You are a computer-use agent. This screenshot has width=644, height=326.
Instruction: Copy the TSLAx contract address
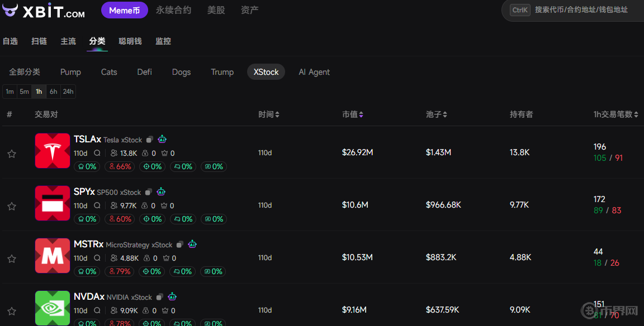(149, 140)
